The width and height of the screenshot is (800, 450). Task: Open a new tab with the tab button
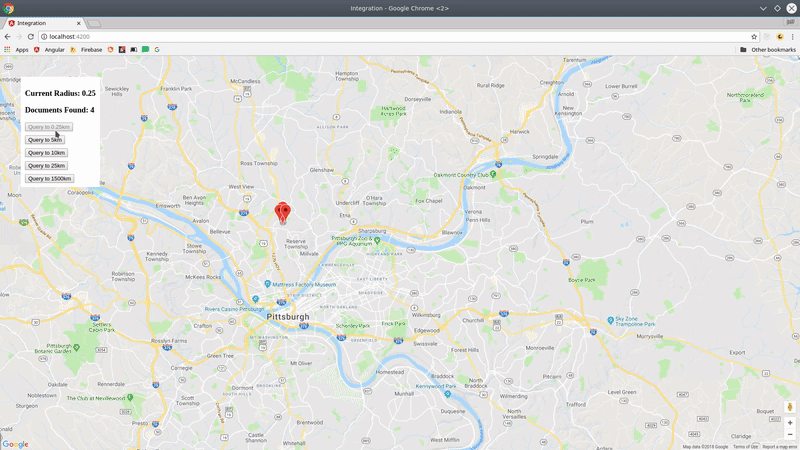[94, 23]
